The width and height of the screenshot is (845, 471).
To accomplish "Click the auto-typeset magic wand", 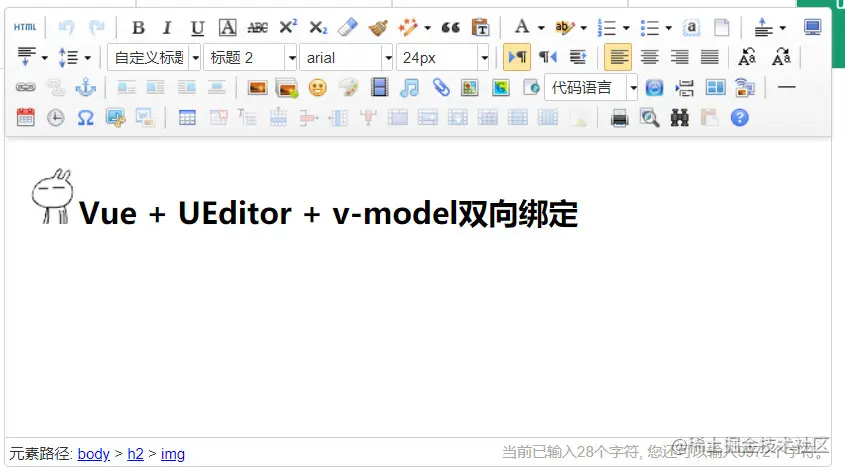I will (407, 27).
